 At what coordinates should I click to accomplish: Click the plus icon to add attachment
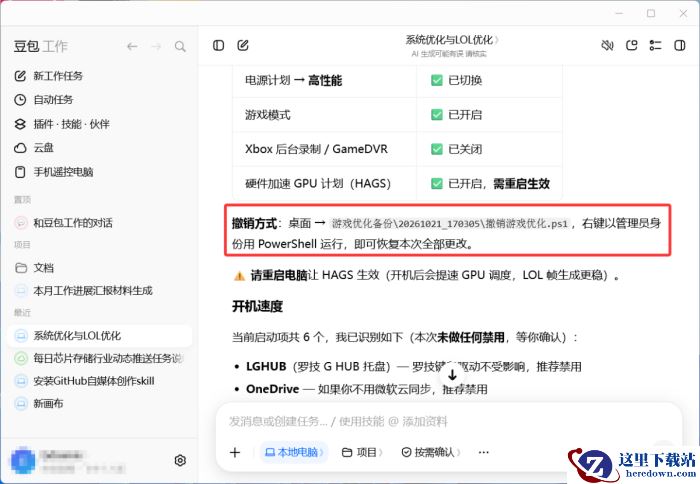(x=235, y=452)
